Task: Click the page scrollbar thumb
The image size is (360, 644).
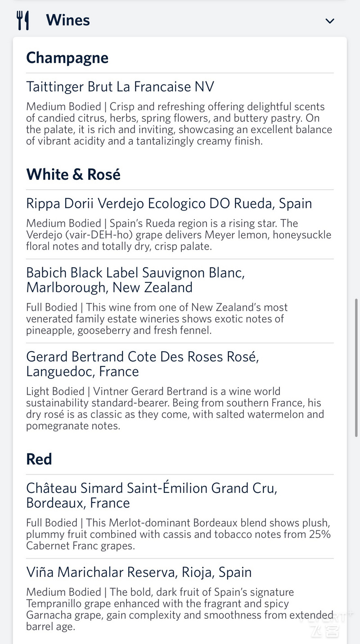Action: point(357,367)
